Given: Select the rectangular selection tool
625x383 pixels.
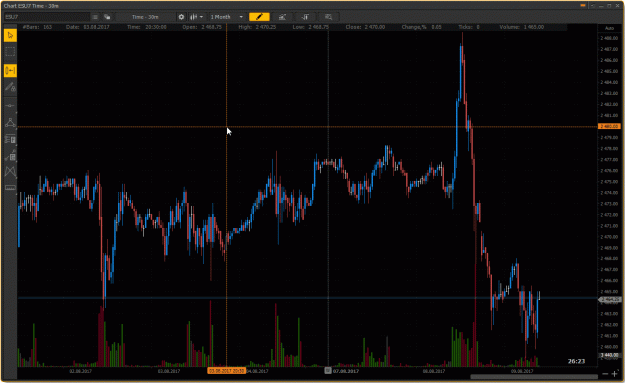Looking at the screenshot, I should (x=10, y=52).
